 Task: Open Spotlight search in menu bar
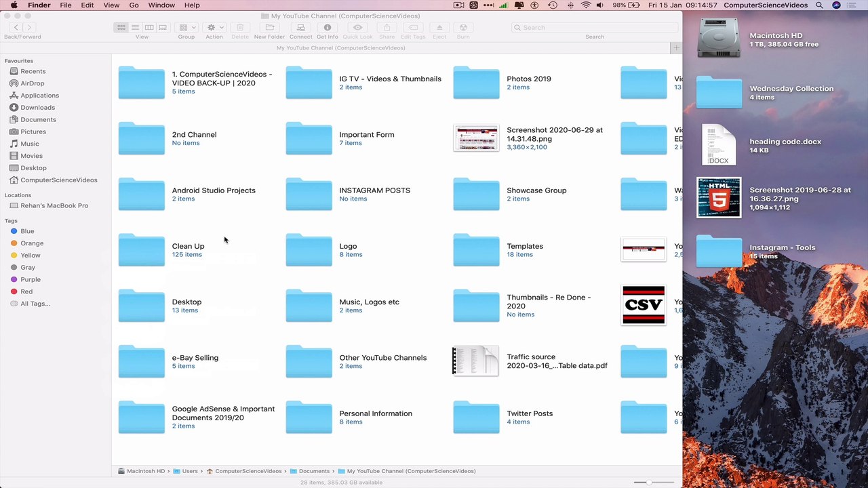click(x=819, y=5)
